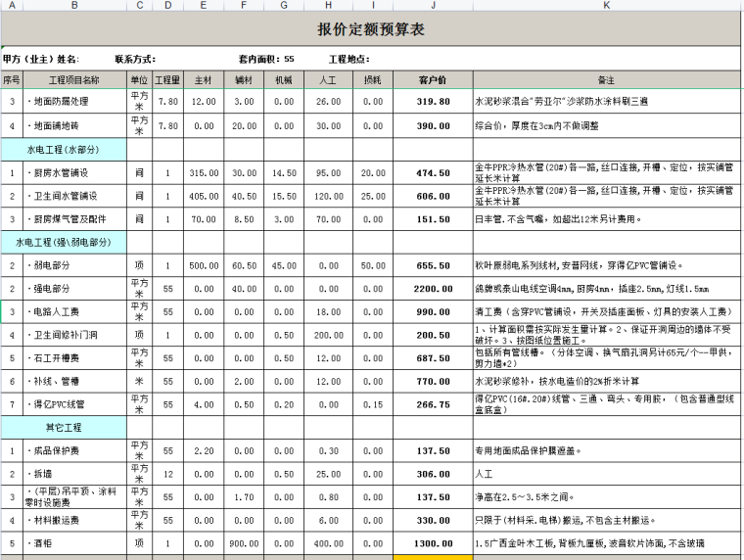Viewport: 744px width, 560px height.
Task: Click customer price 266.75
Action: click(434, 404)
